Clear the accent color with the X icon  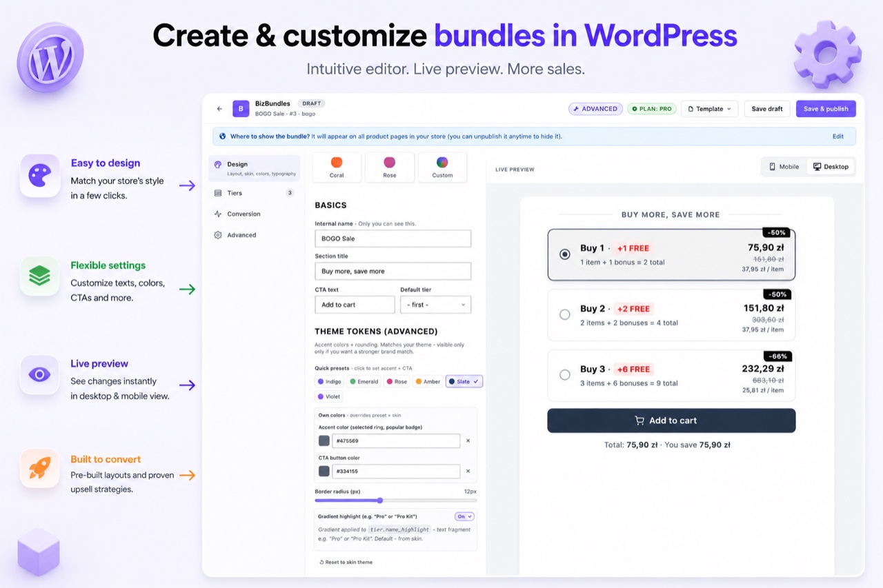pos(468,441)
